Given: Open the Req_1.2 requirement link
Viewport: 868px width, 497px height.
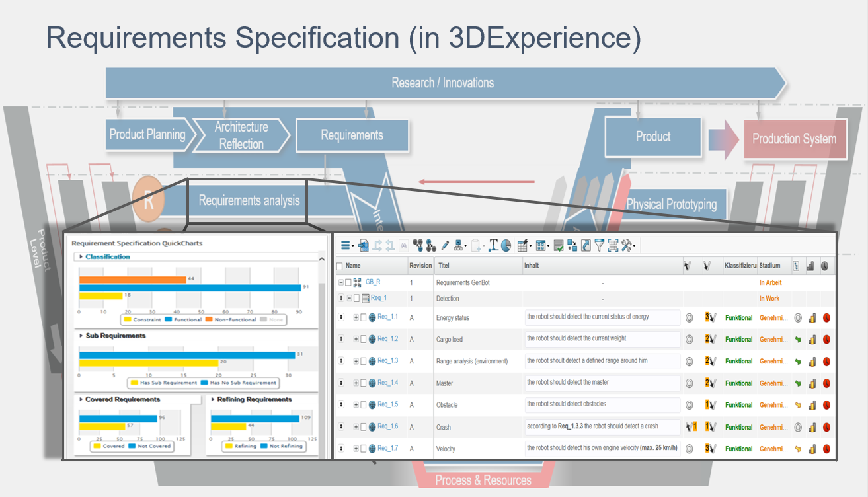Looking at the screenshot, I should pos(388,339).
